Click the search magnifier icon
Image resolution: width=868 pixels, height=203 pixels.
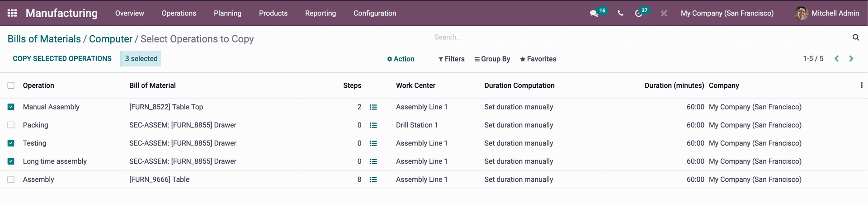(856, 37)
